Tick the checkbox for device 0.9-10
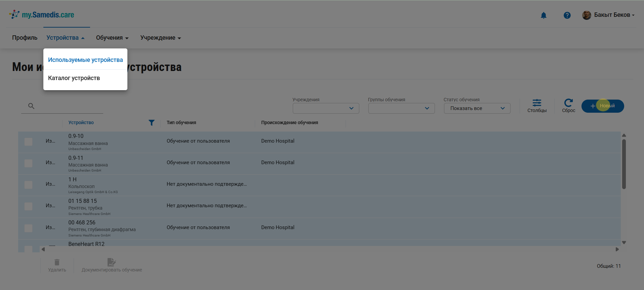The height and width of the screenshot is (290, 644). coord(29,142)
